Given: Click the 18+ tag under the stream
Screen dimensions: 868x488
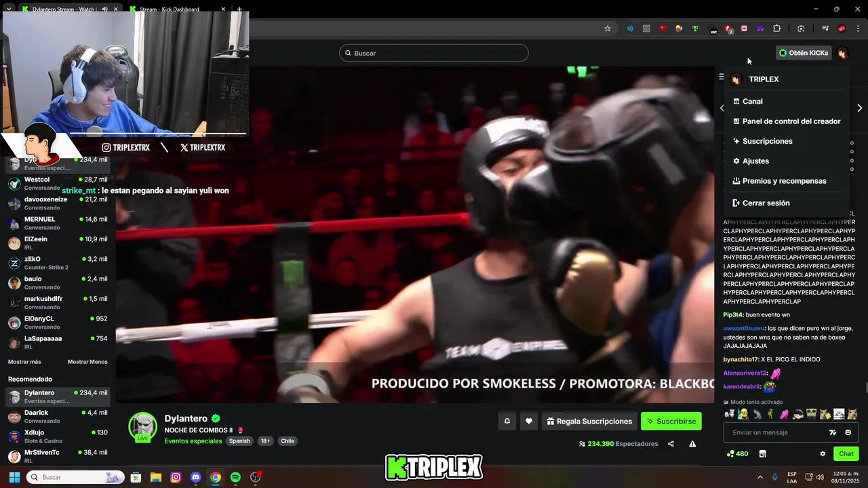Looking at the screenshot, I should (x=265, y=441).
